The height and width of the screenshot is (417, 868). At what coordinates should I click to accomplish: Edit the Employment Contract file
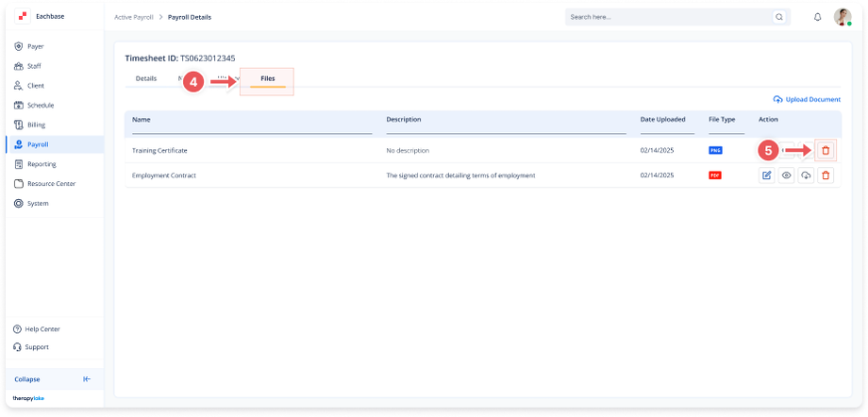[766, 175]
